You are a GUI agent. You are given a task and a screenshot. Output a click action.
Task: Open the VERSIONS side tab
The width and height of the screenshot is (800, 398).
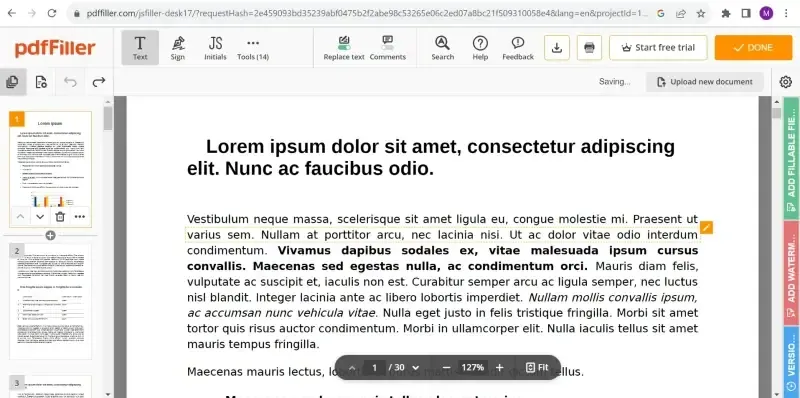pos(791,363)
